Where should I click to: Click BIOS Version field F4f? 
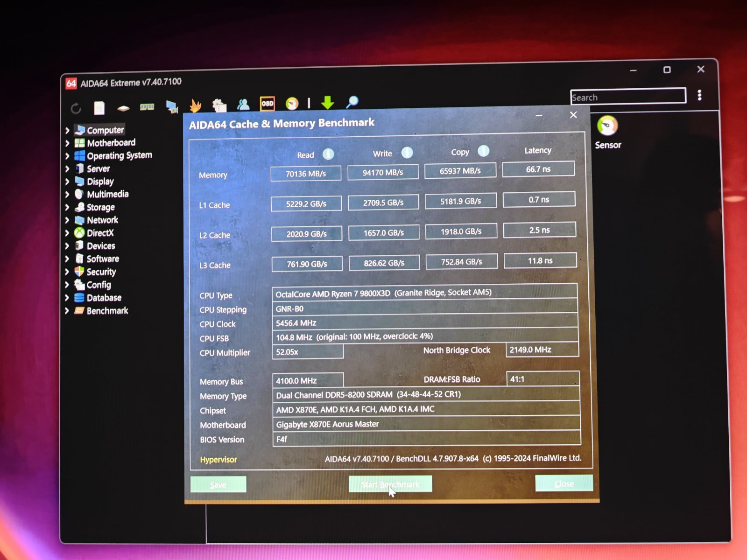tap(427, 439)
